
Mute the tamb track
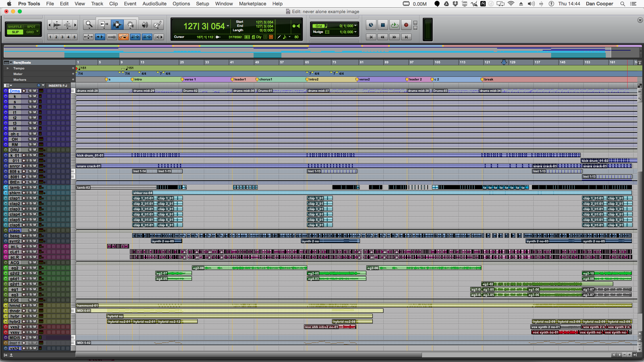pos(35,187)
